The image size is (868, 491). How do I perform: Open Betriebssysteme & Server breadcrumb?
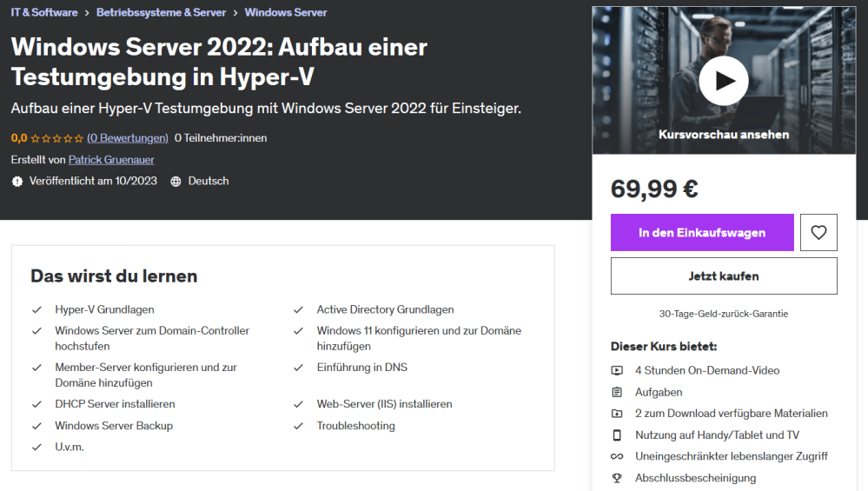[161, 12]
